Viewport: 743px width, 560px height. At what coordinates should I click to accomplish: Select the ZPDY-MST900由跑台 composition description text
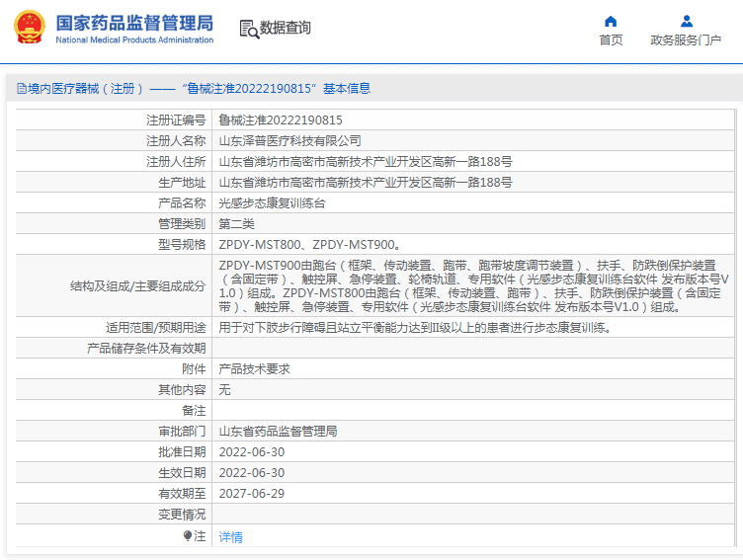pos(473,286)
